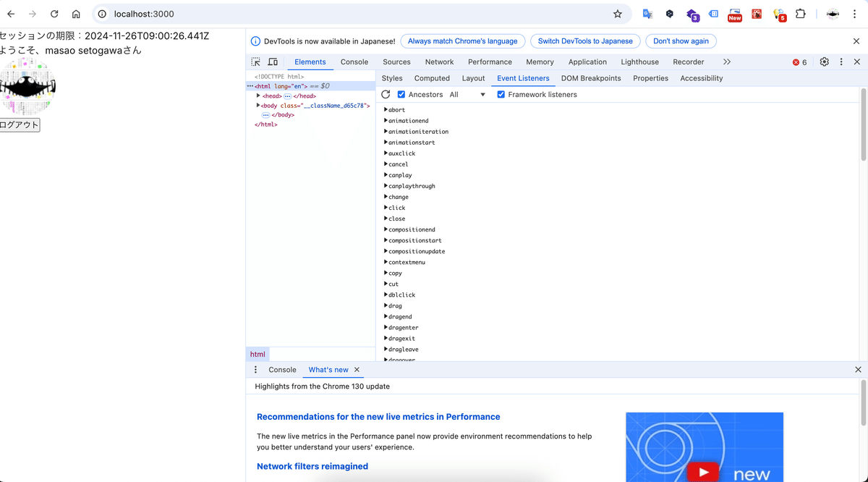Switch to the Console tab in DevTools
Screen dimensions: 868x482
[x=354, y=62]
